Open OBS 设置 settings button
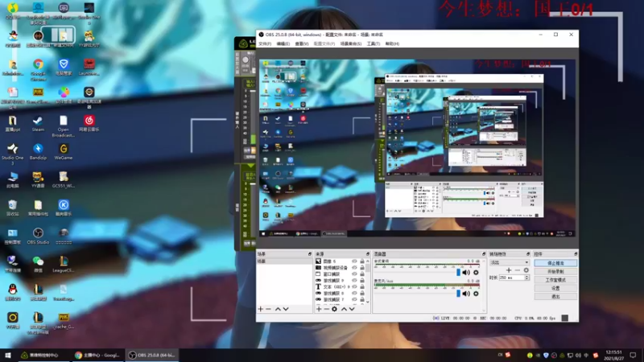 (x=555, y=288)
